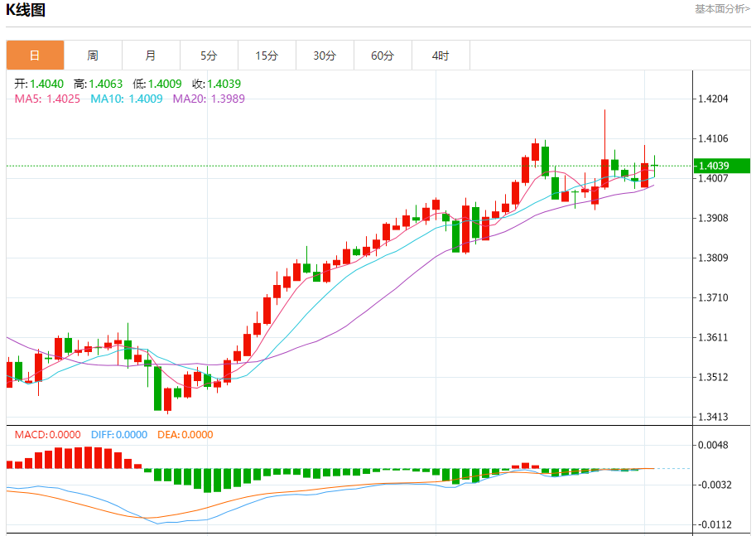The image size is (756, 536).
Task: Click the 开:1.4040 open price text
Action: pos(39,84)
